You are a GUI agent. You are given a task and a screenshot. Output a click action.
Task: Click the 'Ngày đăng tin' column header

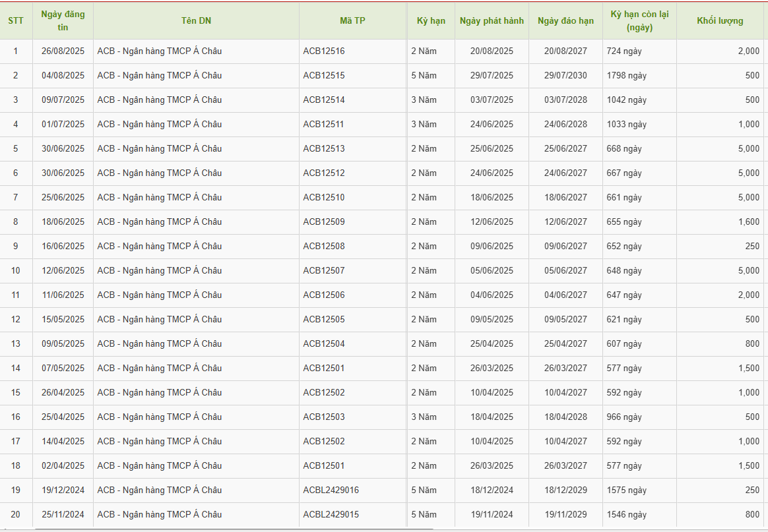(63, 20)
